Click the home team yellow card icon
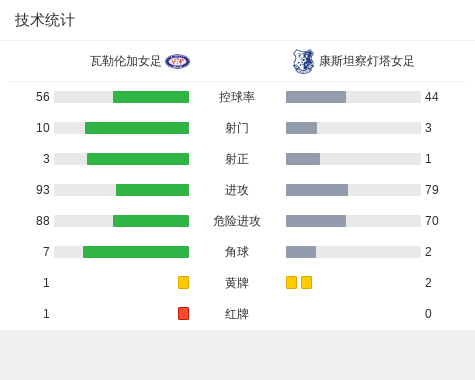 pos(183,282)
